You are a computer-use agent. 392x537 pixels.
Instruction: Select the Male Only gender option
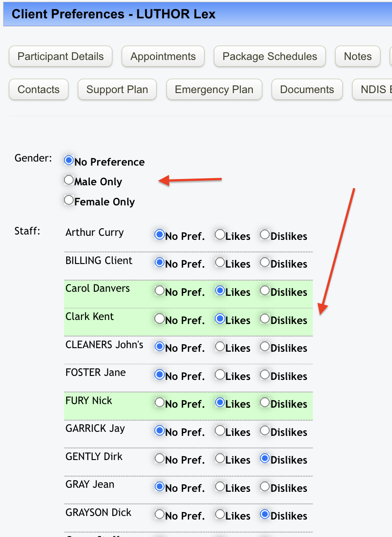tap(69, 180)
